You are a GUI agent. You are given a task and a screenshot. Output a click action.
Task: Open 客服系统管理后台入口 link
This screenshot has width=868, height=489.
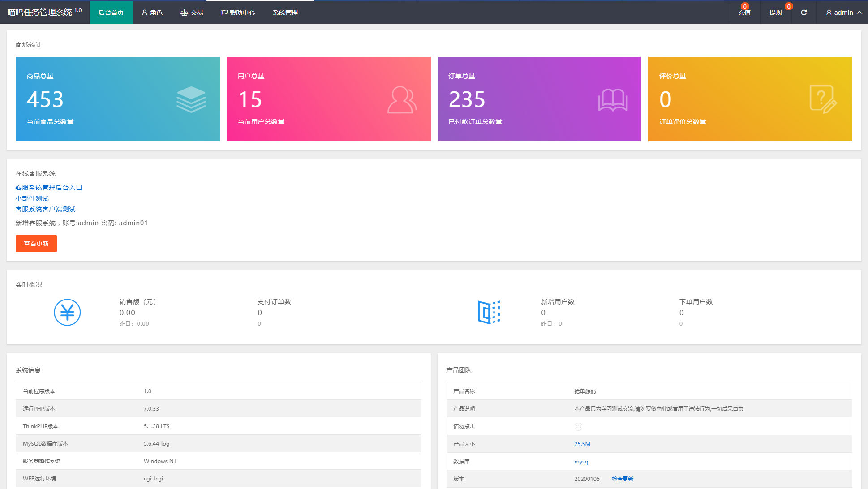coord(49,188)
